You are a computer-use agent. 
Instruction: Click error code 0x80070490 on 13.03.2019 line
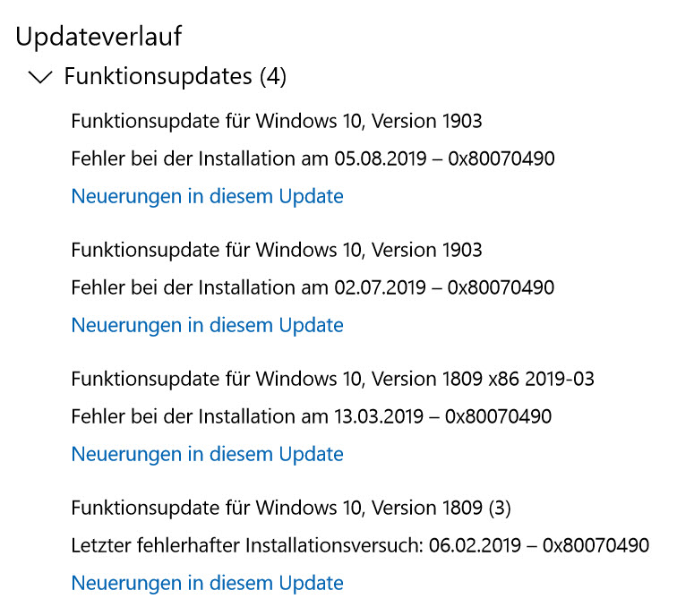pos(498,416)
